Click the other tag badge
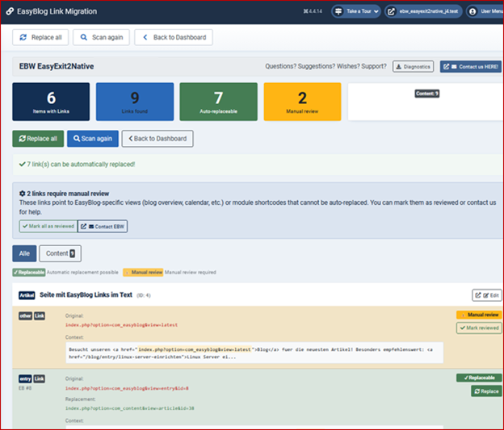Screen dimensions: 504x430 point(25,316)
